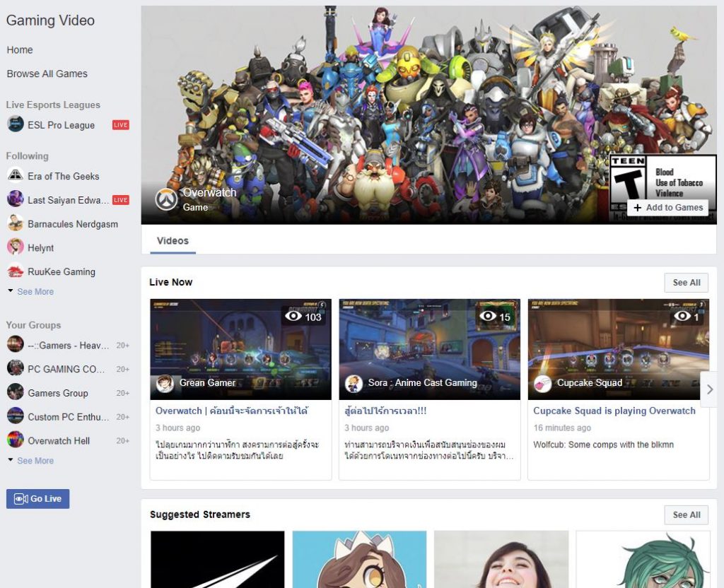Click Custom PC Enthu... group name
724x588 pixels.
[69, 417]
